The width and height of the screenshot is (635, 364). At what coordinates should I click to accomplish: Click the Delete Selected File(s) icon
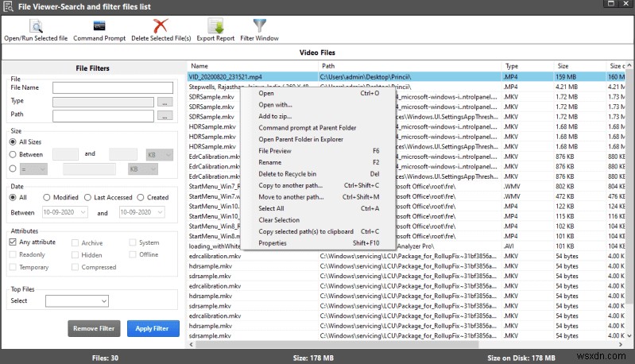point(161,26)
